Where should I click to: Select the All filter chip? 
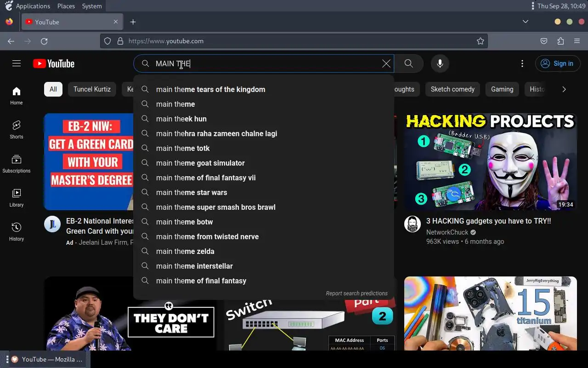tap(53, 89)
